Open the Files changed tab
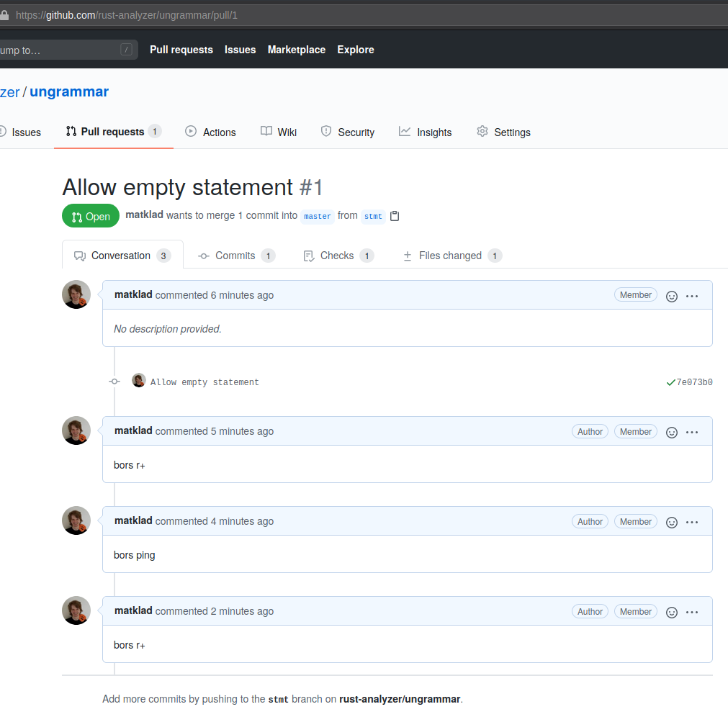Viewport: 728px width, 717px height. point(453,256)
